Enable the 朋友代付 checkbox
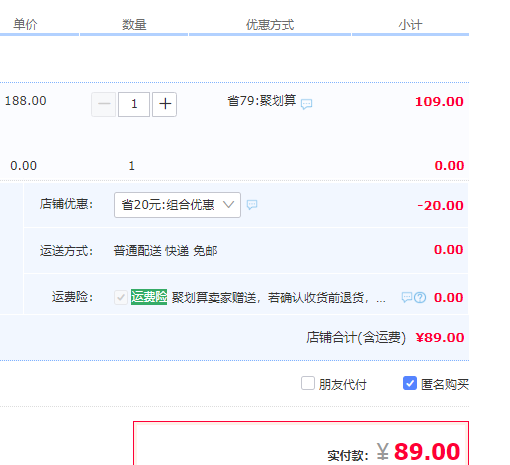Screen dimensions: 510x465 click(x=308, y=383)
